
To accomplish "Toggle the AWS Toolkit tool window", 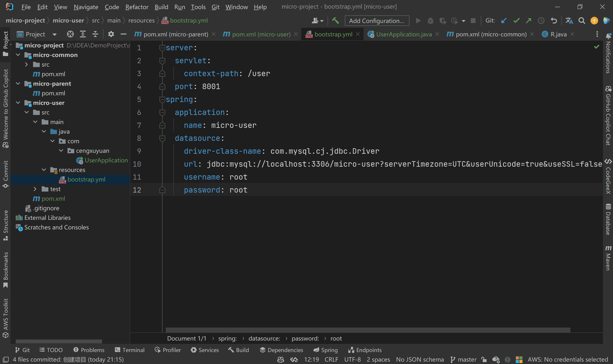I will point(6,318).
